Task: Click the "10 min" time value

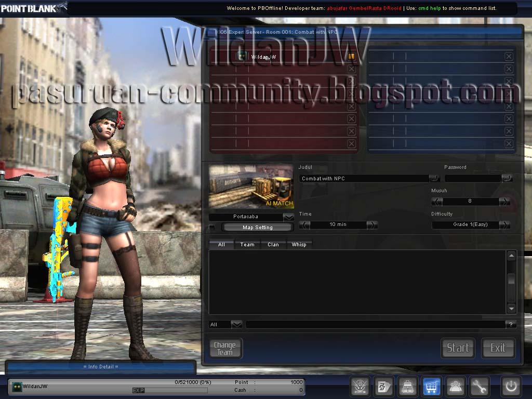Action: click(338, 224)
